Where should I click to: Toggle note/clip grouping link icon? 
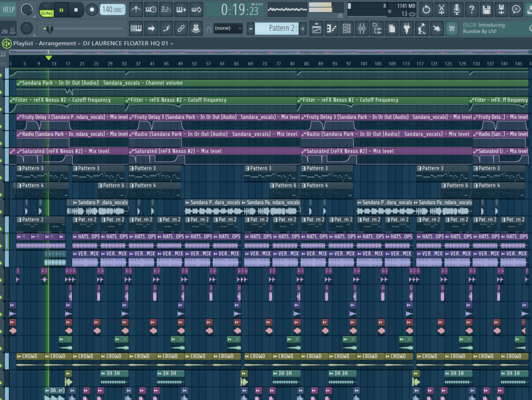181,29
